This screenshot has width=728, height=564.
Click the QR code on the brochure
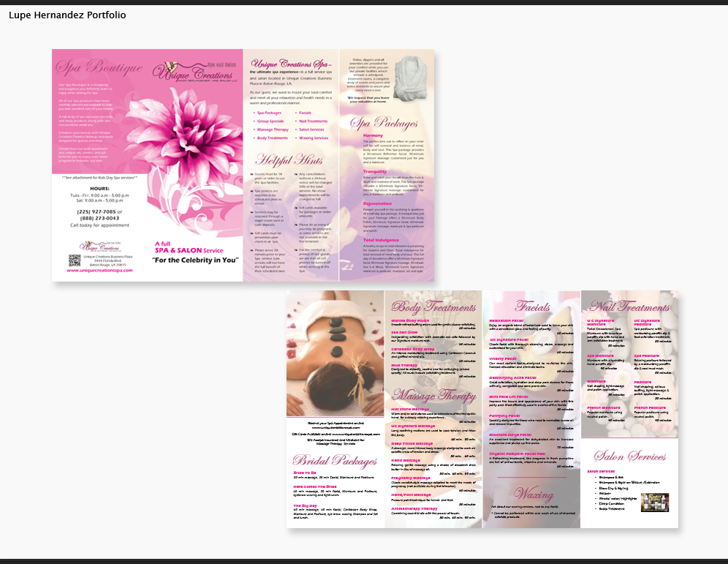75,260
